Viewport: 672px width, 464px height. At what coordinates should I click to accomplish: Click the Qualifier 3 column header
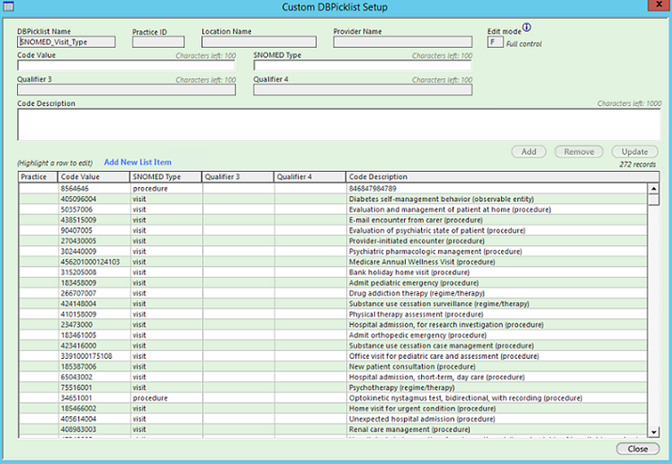237,177
